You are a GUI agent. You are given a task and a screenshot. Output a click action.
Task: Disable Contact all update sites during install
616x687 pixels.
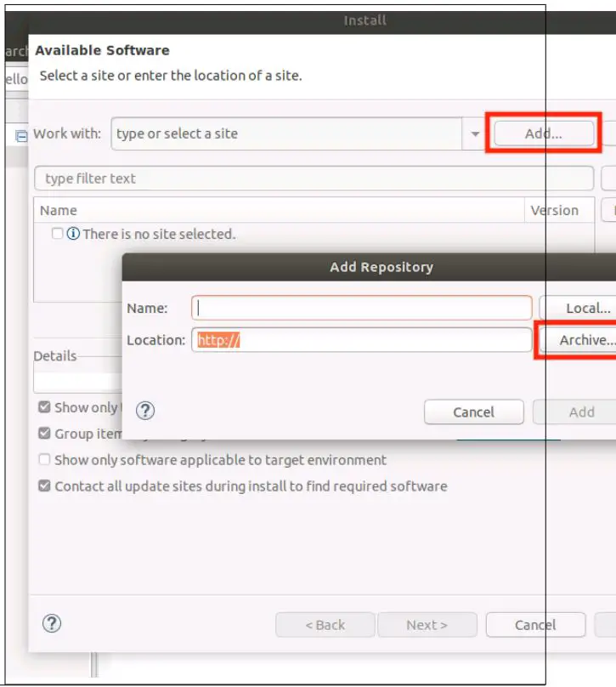pyautogui.click(x=44, y=486)
